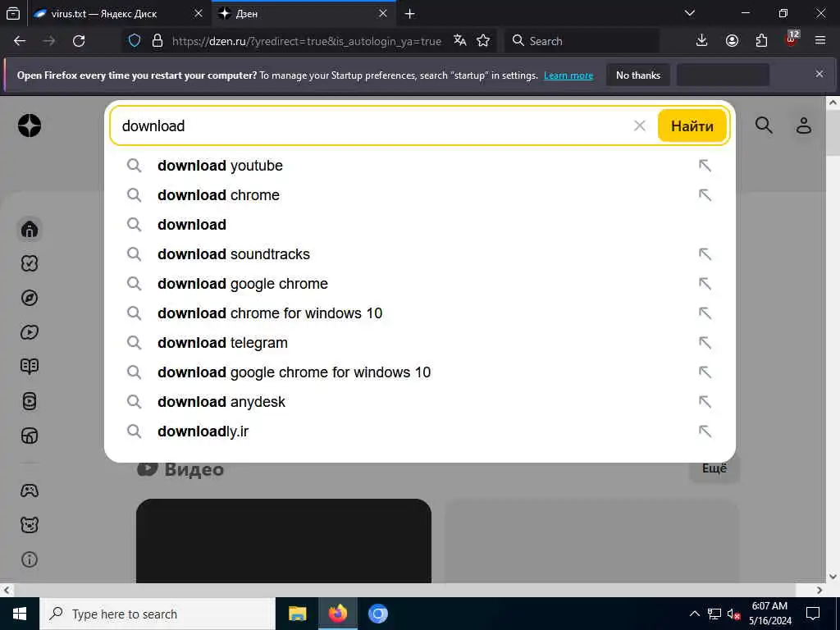
Task: Fill query with 'download anydesk' arrow
Action: click(705, 402)
